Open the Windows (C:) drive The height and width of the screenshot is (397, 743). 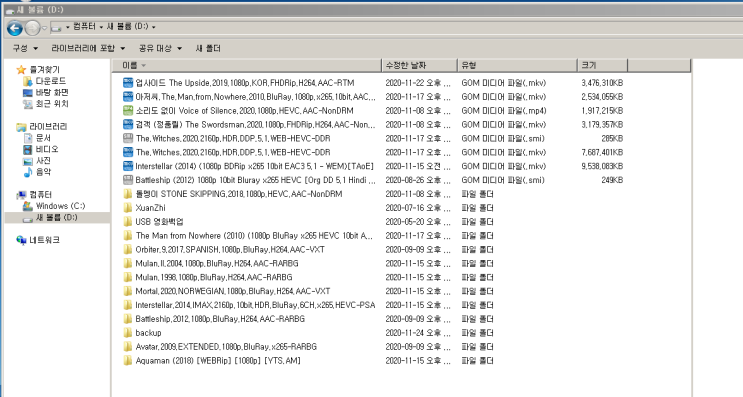[x=61, y=206]
